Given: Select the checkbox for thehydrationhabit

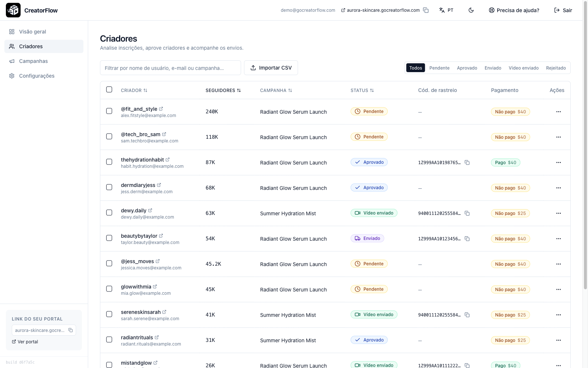Looking at the screenshot, I should 109,162.
